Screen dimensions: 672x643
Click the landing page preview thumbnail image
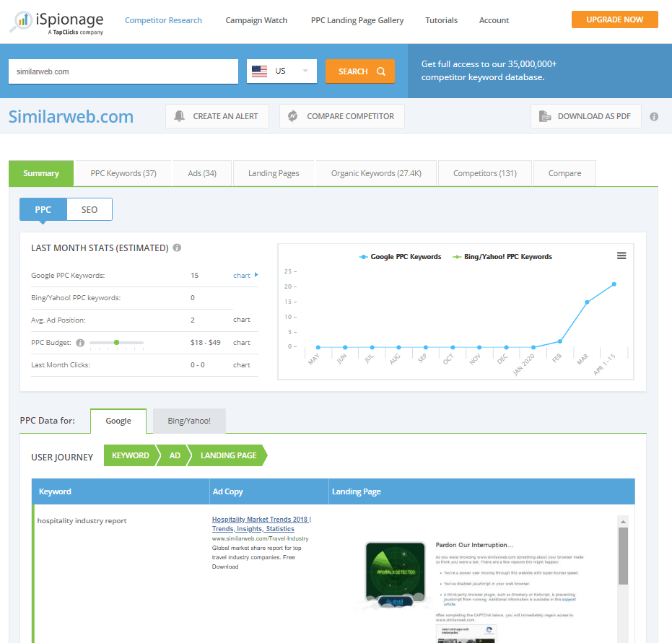[395, 574]
